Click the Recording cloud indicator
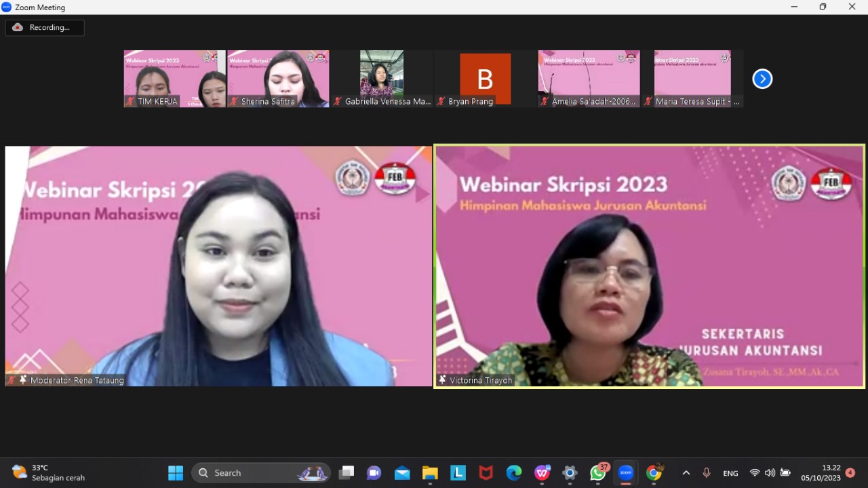The width and height of the screenshot is (868, 488). point(45,28)
